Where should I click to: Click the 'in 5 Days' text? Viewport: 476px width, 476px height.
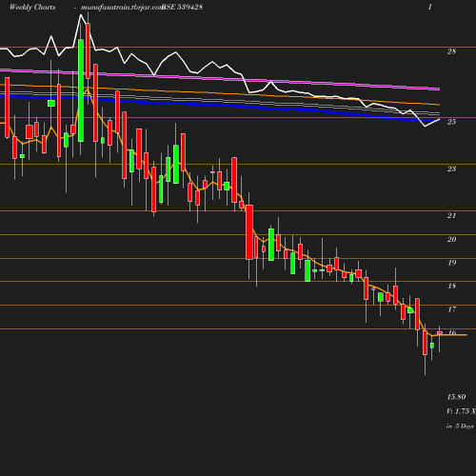tap(460, 426)
